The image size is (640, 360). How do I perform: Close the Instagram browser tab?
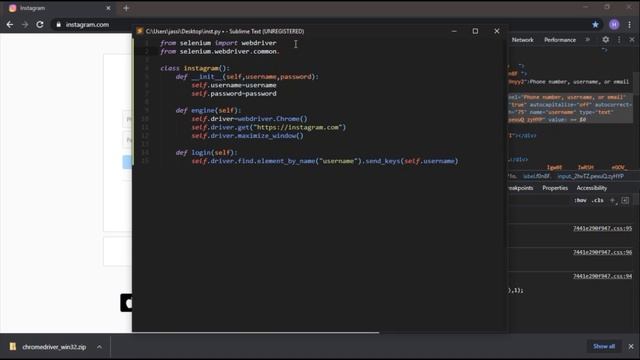(108, 8)
